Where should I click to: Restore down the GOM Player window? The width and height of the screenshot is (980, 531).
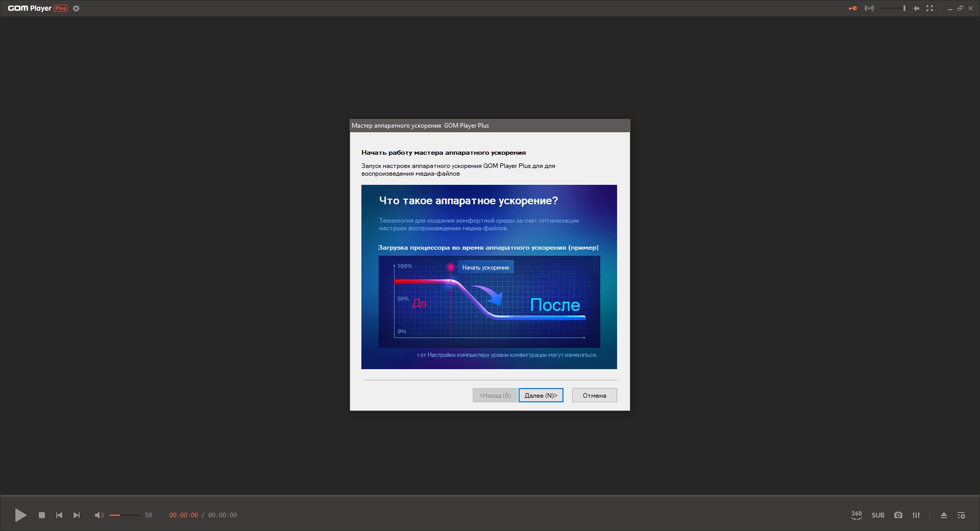[960, 8]
